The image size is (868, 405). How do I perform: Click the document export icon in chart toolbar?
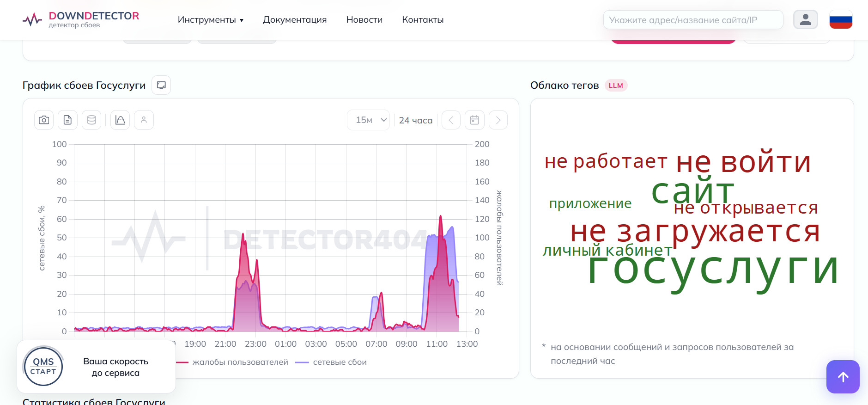click(67, 120)
